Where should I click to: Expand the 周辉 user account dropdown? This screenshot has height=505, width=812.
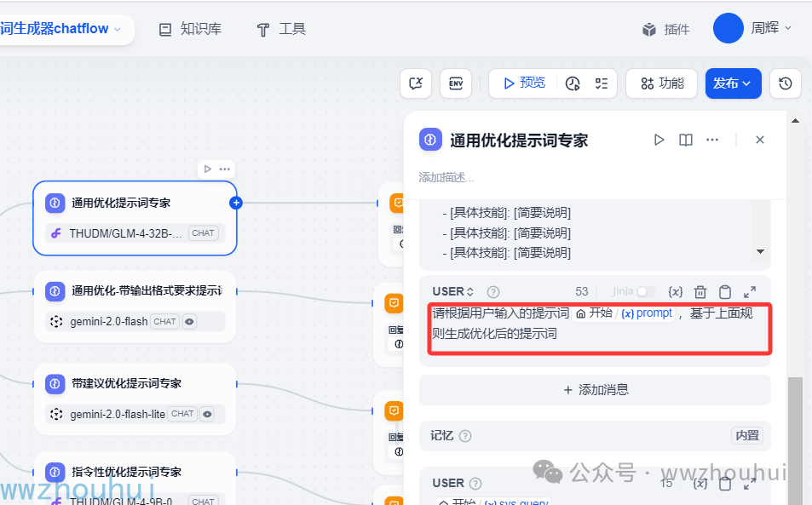pos(771,28)
